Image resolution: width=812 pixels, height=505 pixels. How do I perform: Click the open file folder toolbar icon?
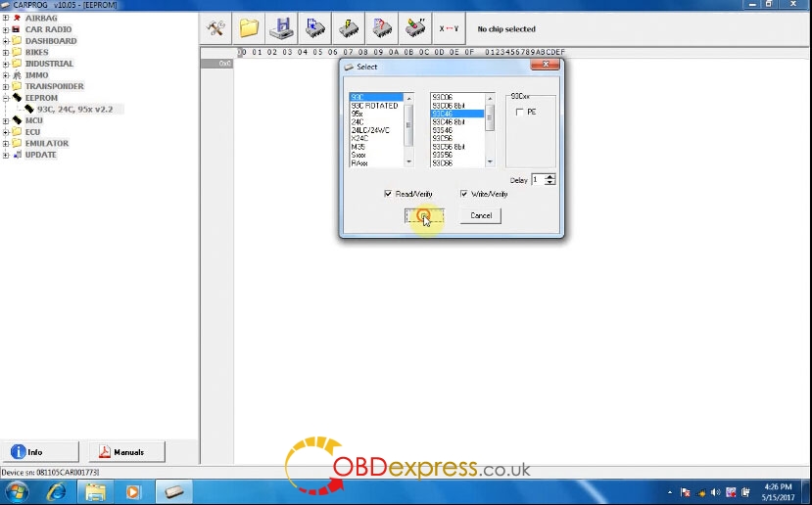tap(249, 28)
